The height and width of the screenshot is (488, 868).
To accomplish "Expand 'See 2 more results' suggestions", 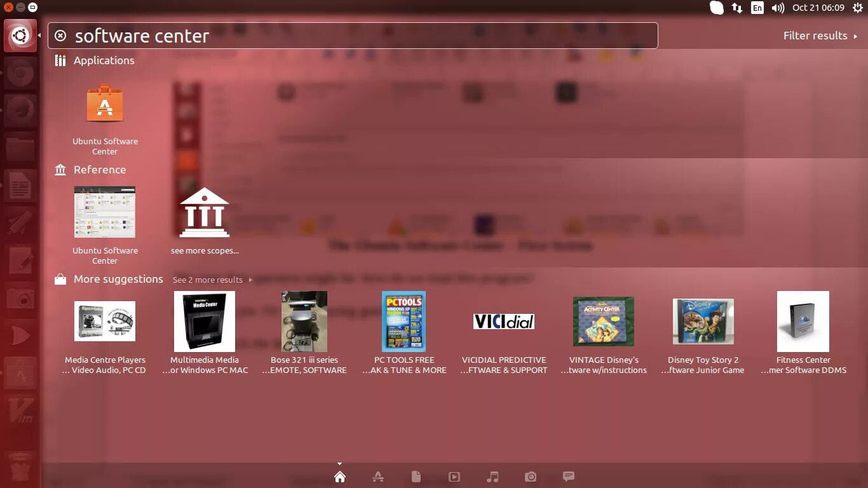I will click(x=212, y=280).
